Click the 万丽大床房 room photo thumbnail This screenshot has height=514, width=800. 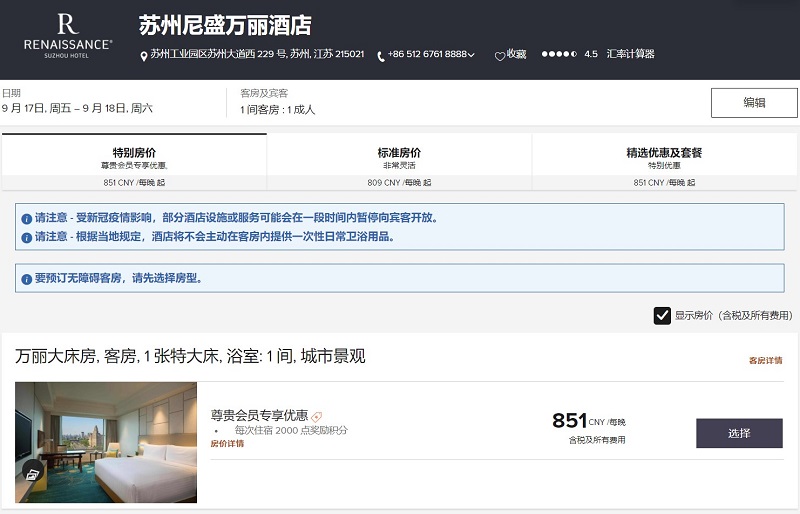click(x=106, y=443)
